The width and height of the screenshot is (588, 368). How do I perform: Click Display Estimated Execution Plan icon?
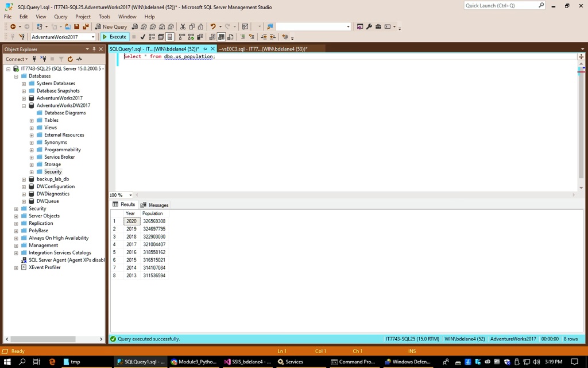(x=152, y=37)
